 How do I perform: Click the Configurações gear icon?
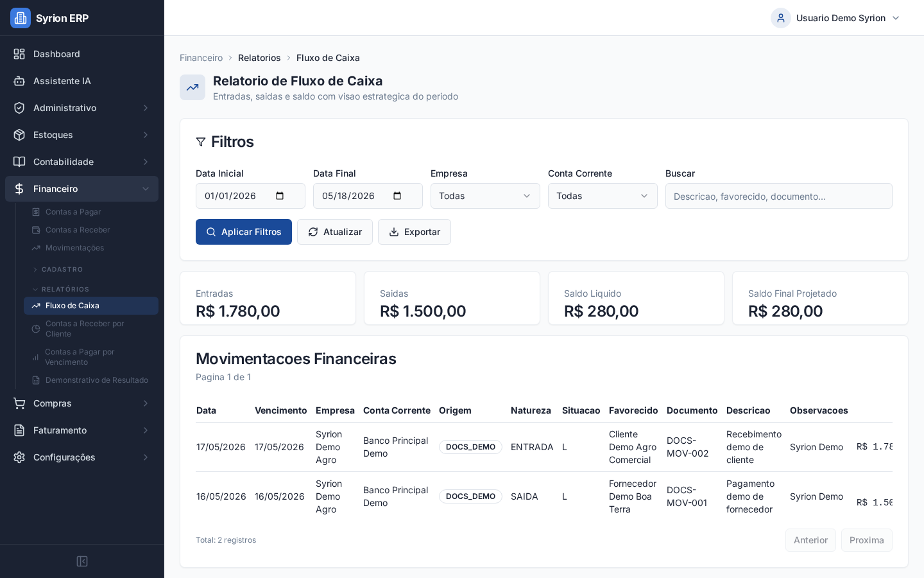click(x=19, y=457)
